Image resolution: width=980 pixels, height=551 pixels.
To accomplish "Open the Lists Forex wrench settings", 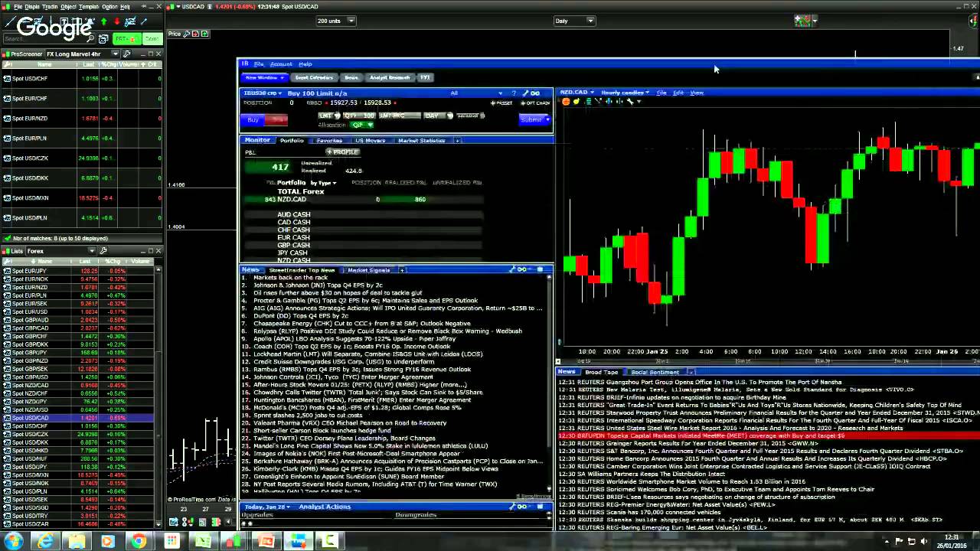I will click(x=103, y=251).
